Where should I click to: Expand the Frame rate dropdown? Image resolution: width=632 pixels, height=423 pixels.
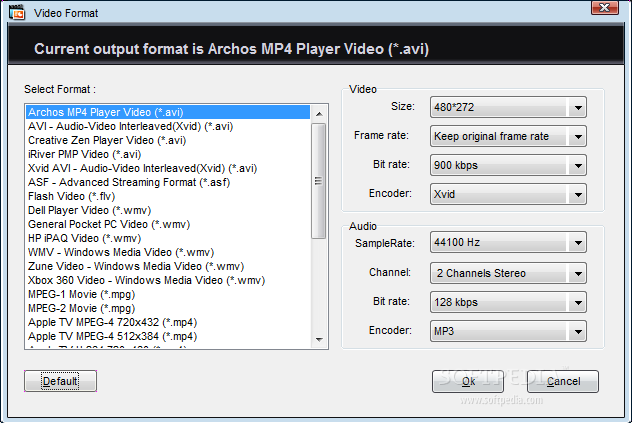[x=508, y=136]
